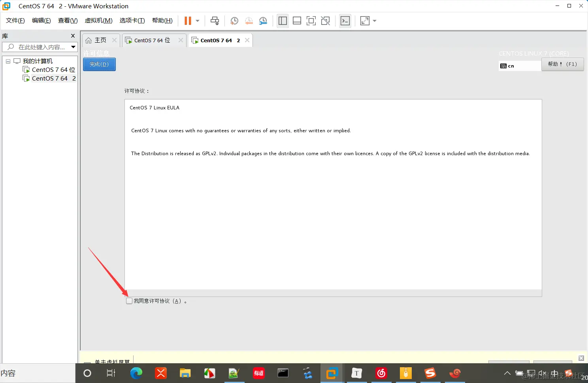Close the CentOS 7 64 2 tab
Viewport: 588px width, 383px height.
coord(247,40)
